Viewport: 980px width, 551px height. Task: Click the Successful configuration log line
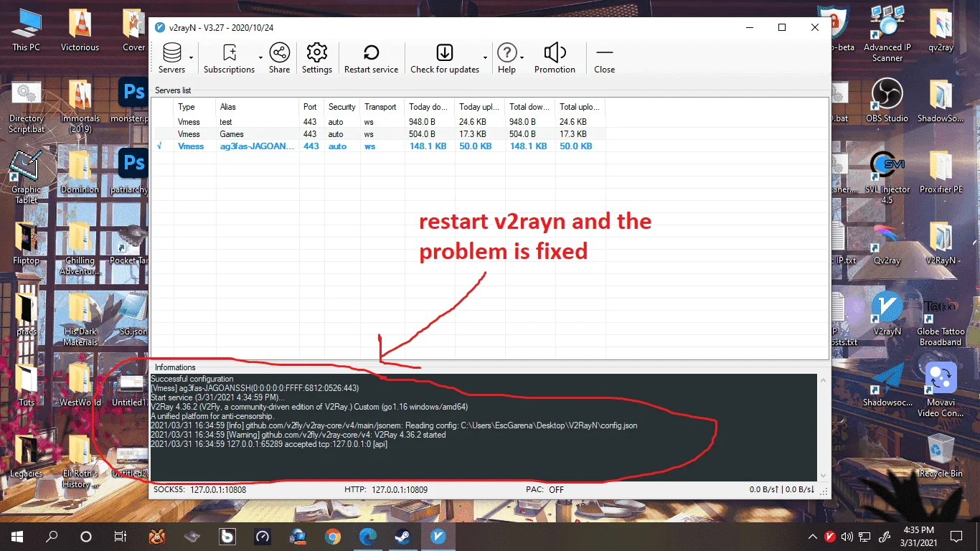pyautogui.click(x=192, y=379)
